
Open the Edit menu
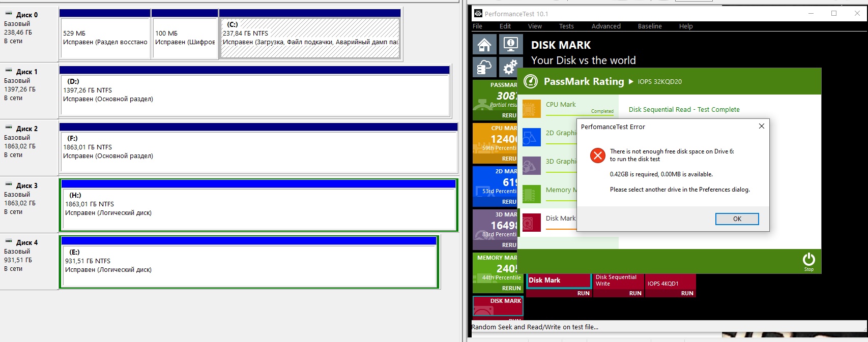(505, 26)
